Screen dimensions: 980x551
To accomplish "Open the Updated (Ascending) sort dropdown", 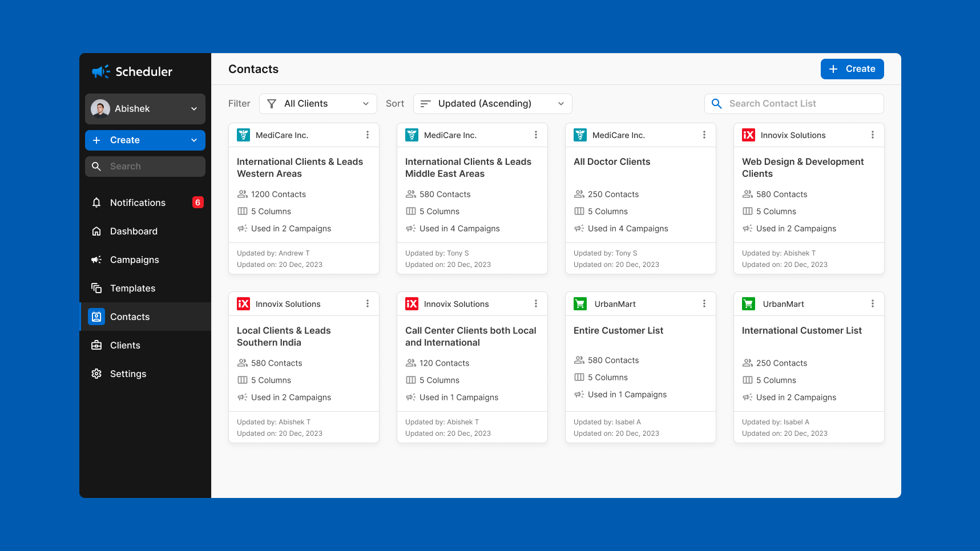I will (x=493, y=104).
